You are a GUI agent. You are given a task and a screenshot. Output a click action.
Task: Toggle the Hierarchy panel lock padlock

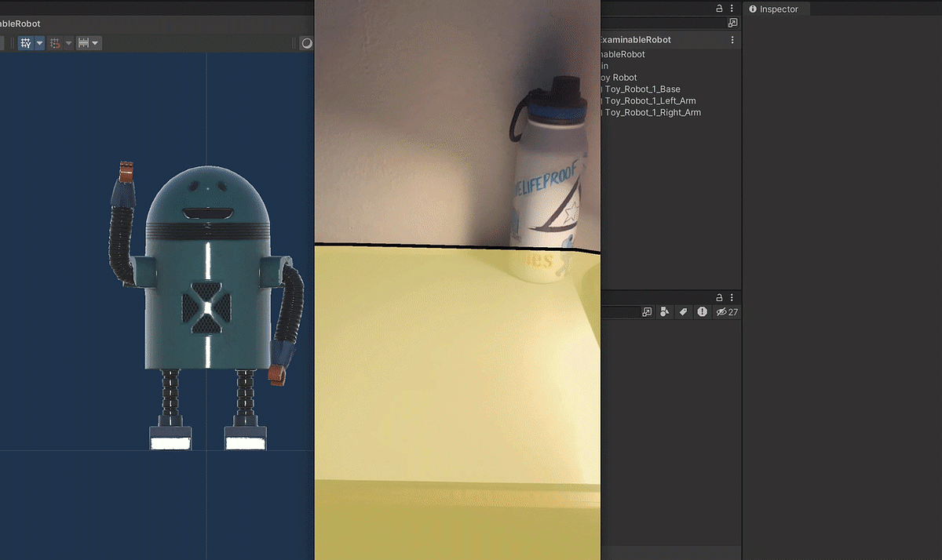coord(719,8)
